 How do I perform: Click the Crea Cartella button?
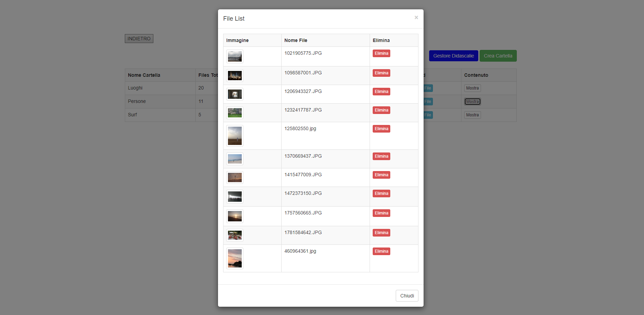click(x=498, y=56)
